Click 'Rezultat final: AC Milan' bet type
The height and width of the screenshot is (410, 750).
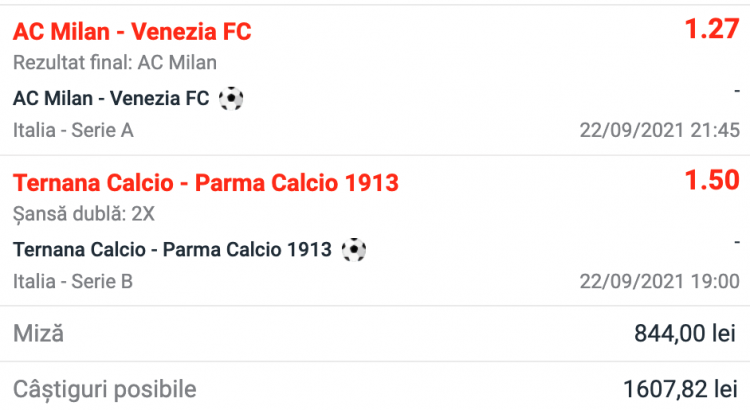pos(115,63)
